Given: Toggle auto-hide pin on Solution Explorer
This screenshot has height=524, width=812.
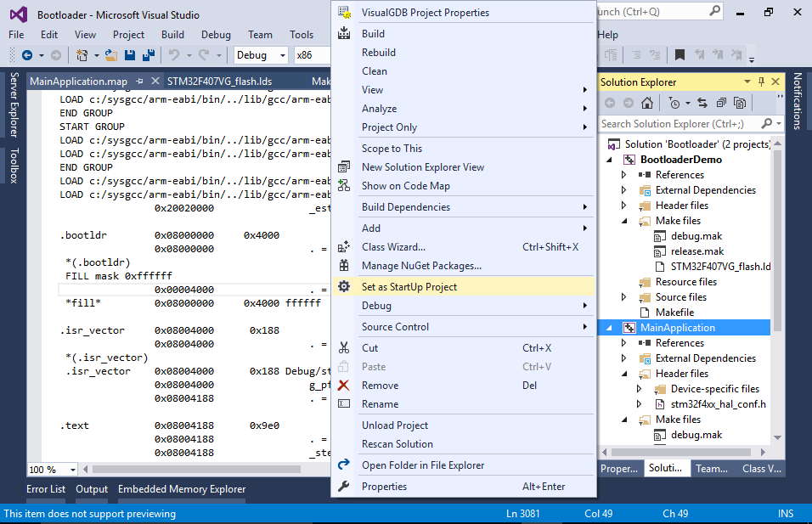Looking at the screenshot, I should (761, 82).
